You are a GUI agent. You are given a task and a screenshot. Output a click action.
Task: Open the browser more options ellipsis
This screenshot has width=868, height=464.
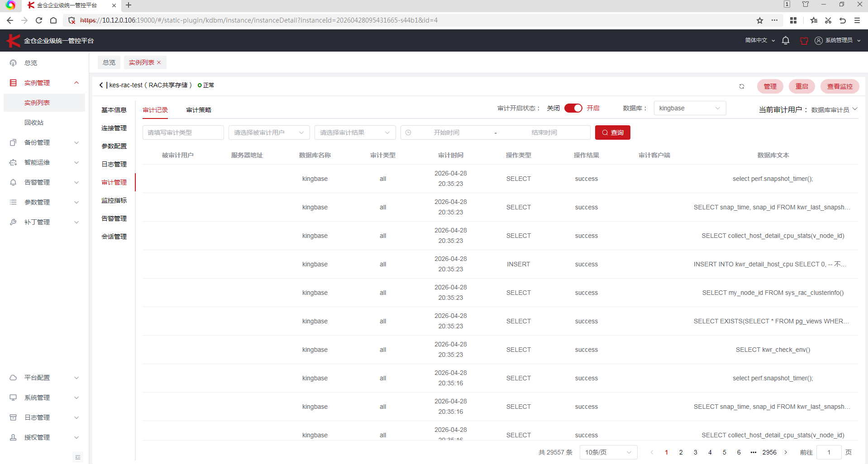pyautogui.click(x=775, y=20)
